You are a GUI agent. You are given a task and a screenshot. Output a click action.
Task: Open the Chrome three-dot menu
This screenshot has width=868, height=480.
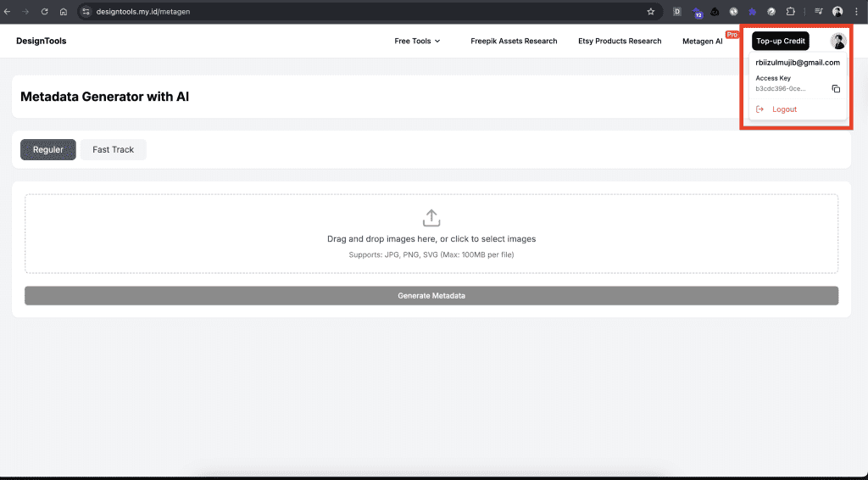point(857,12)
